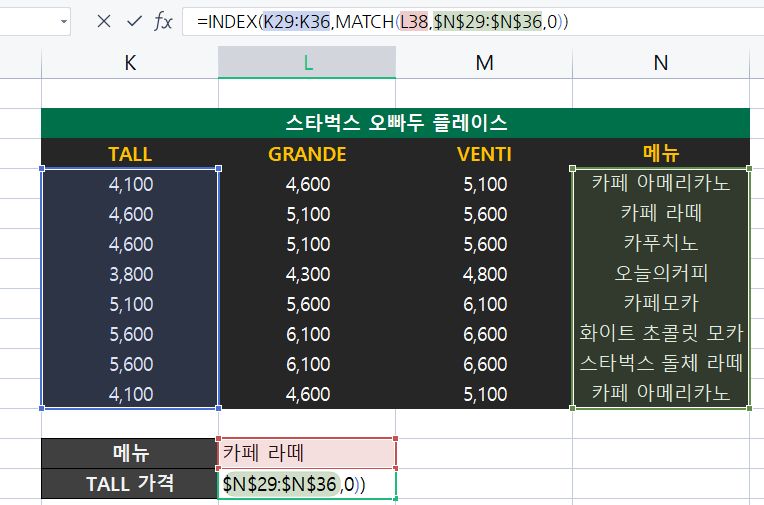Select column N header
The image size is (764, 505).
(x=661, y=62)
